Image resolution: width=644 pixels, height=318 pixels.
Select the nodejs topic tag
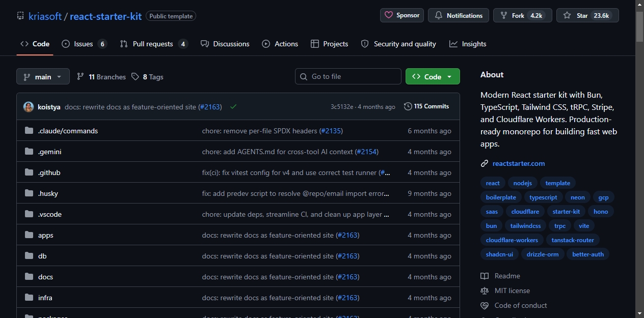coord(523,183)
